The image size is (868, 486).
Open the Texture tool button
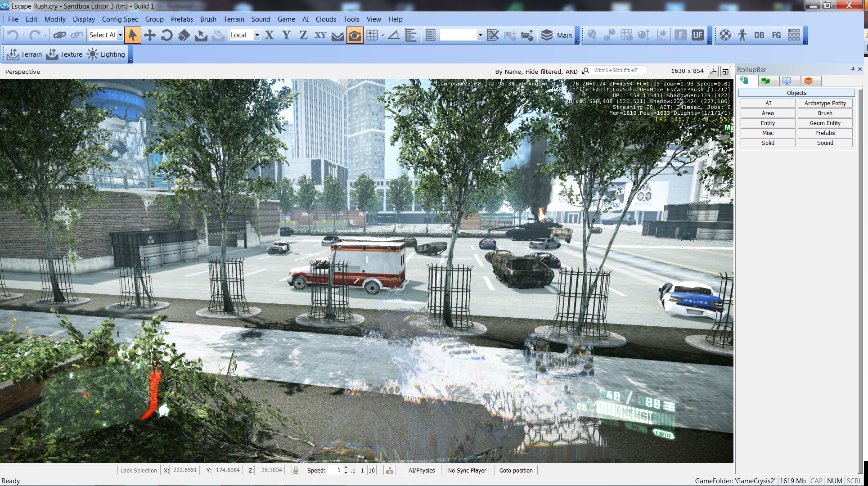64,54
